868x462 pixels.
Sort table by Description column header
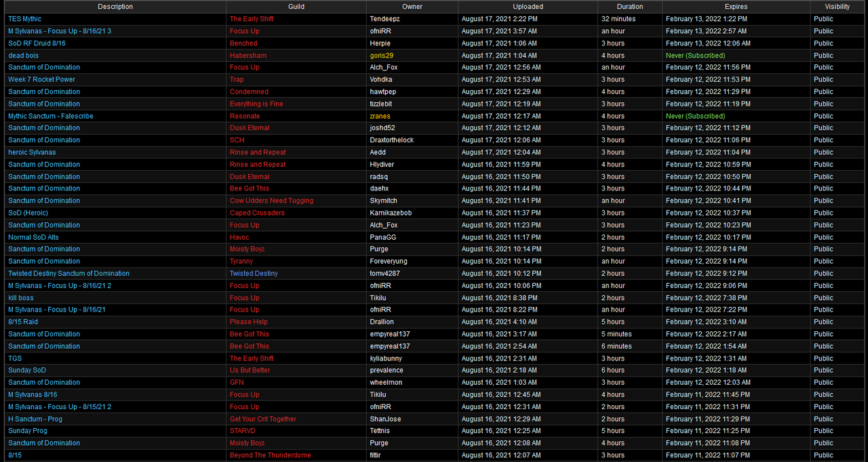pyautogui.click(x=115, y=7)
